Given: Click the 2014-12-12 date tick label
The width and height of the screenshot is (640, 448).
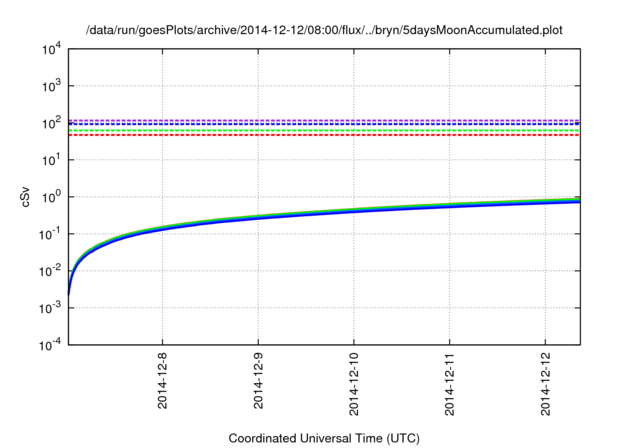Looking at the screenshot, I should point(545,384).
